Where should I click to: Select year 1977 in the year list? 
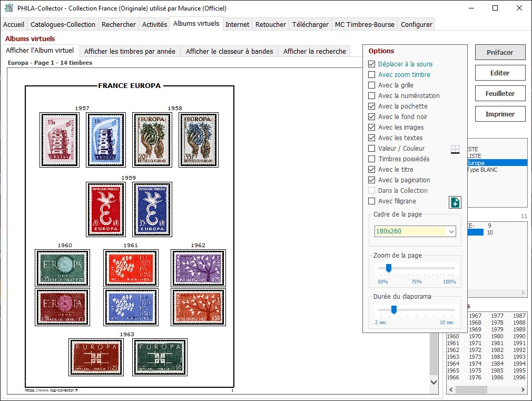point(497,316)
